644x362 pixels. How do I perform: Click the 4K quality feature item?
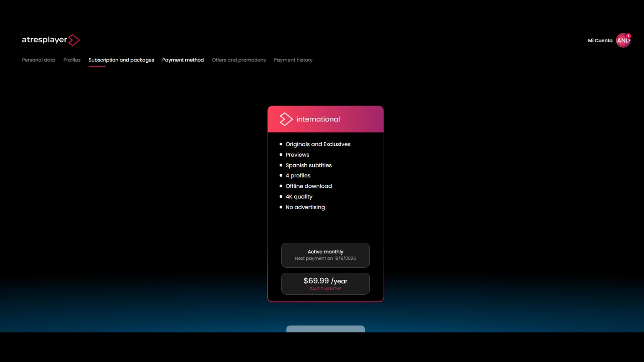(x=299, y=197)
